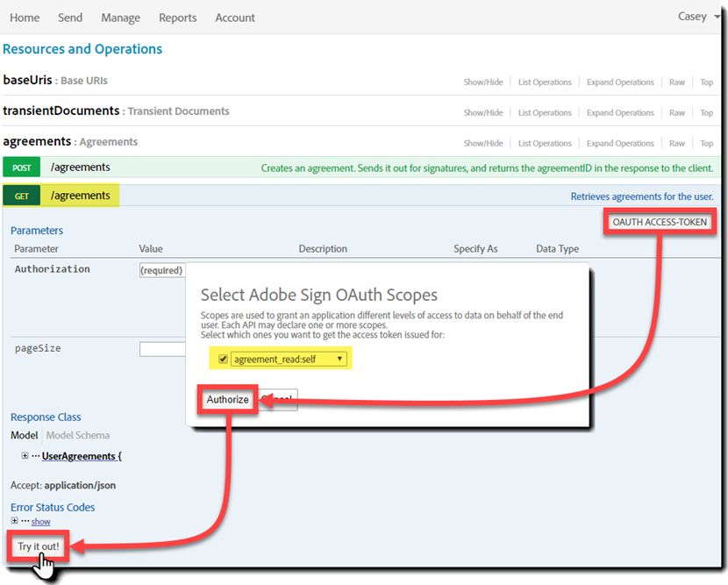The width and height of the screenshot is (728, 585).
Task: Switch to the Model tab
Action: coord(25,435)
